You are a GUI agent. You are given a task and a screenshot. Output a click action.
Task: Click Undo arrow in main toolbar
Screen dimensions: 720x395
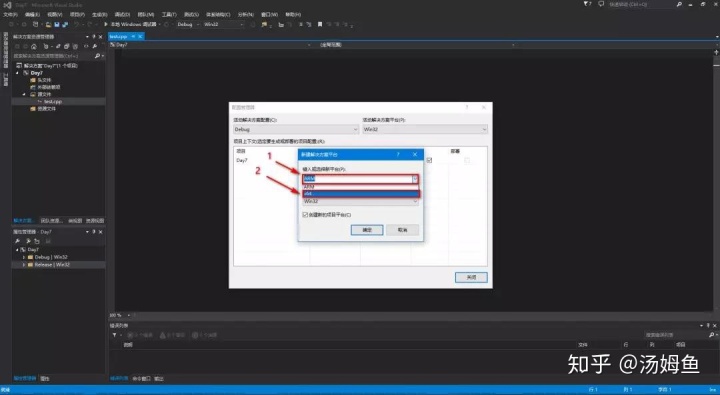(x=77, y=24)
